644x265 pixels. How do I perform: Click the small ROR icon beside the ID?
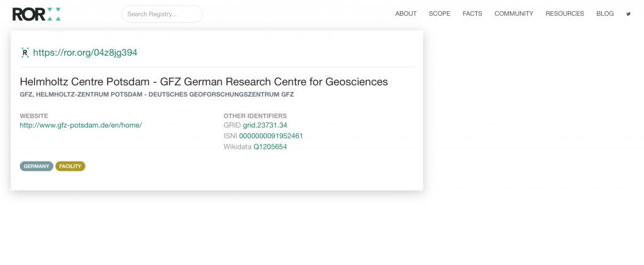pyautogui.click(x=25, y=53)
